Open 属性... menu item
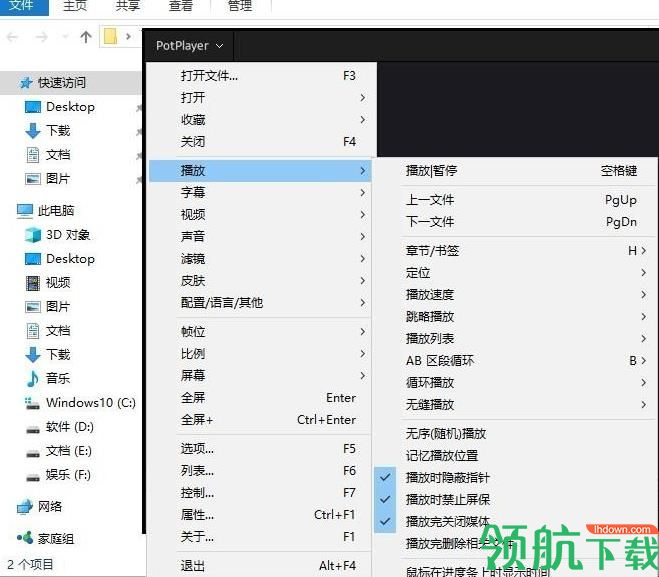The image size is (659, 577). (260, 515)
